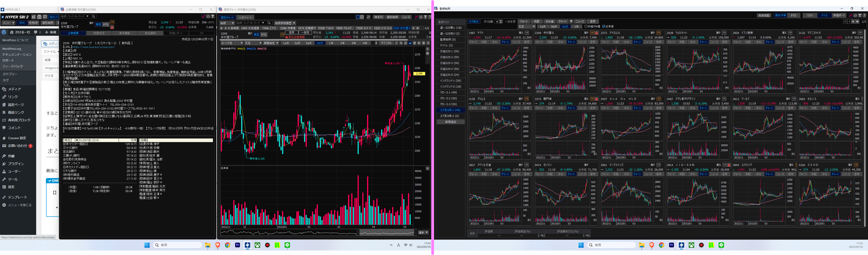The height and width of the screenshot is (255, 868).
Task: Open chart settings gear icon
Action: [x=428, y=43]
